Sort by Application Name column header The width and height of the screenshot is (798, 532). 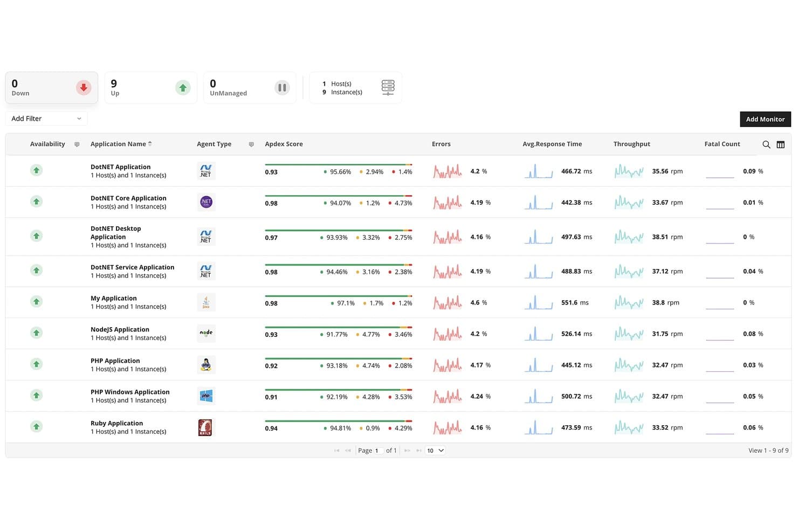[121, 144]
